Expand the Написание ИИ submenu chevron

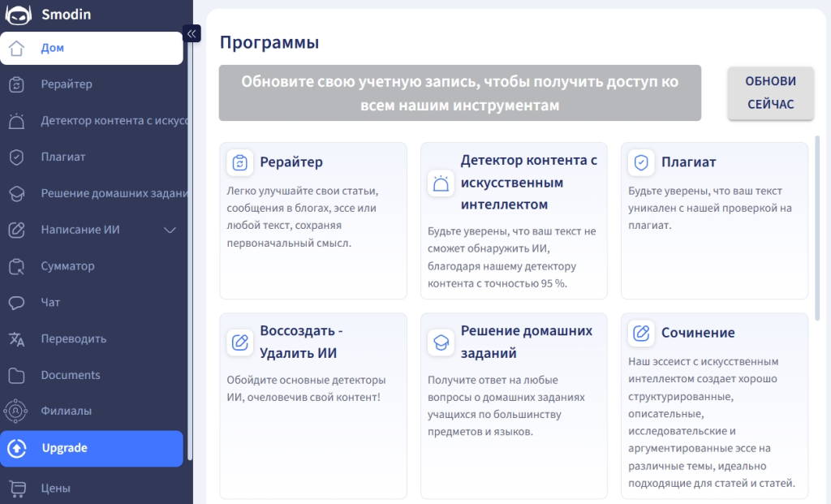(170, 230)
